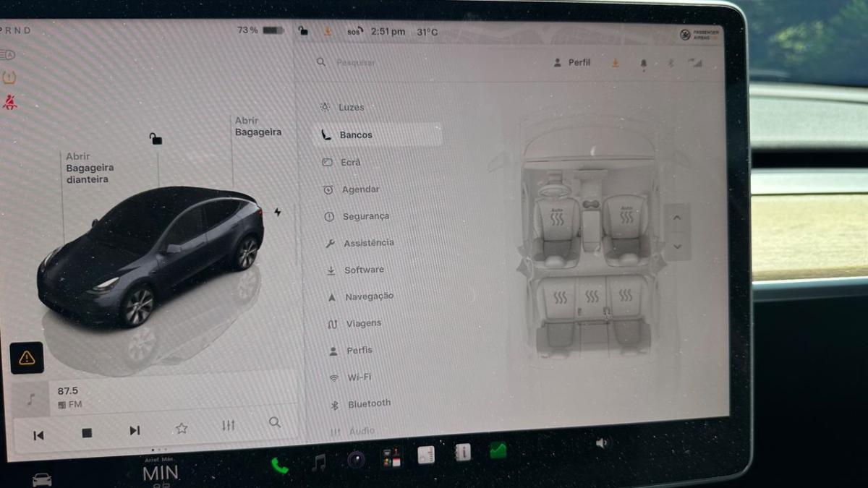
Task: Open the calendar app icon in the dock
Action: 426,455
